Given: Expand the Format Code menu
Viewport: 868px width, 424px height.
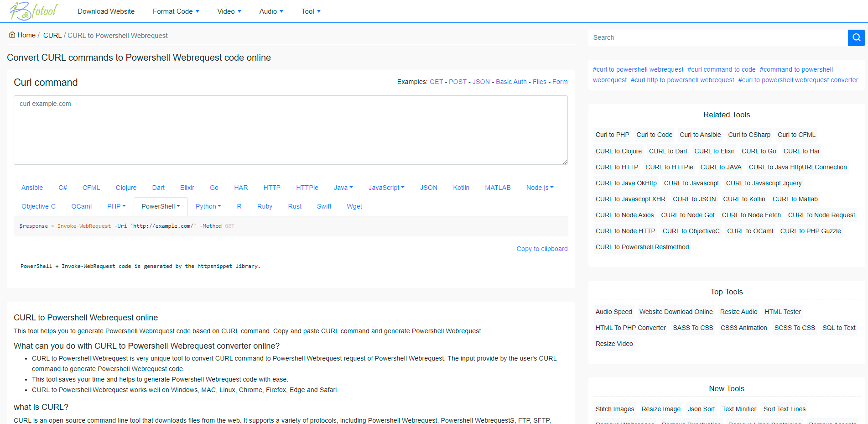Looking at the screenshot, I should point(176,11).
